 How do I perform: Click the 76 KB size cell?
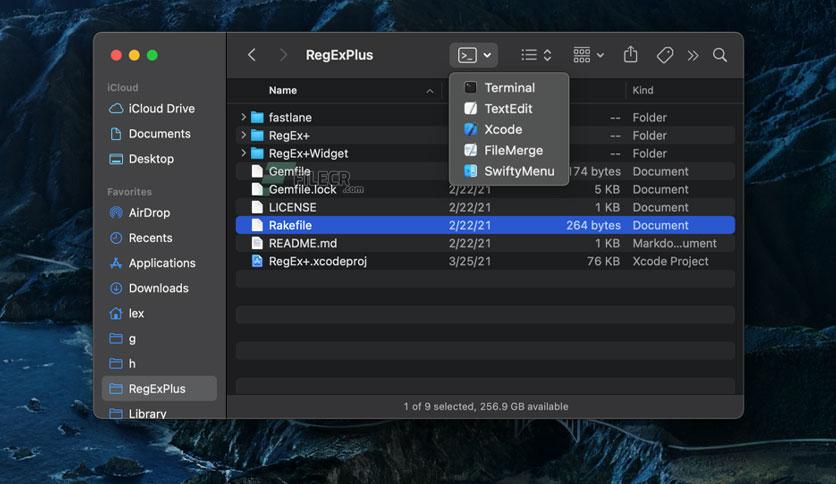coord(603,261)
